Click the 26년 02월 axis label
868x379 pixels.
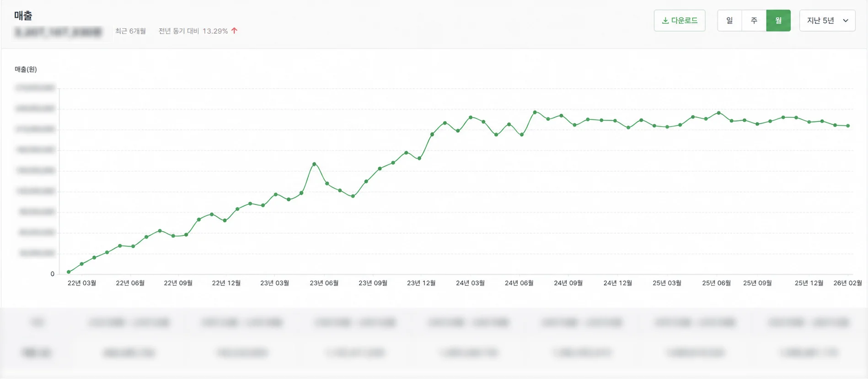tap(847, 283)
